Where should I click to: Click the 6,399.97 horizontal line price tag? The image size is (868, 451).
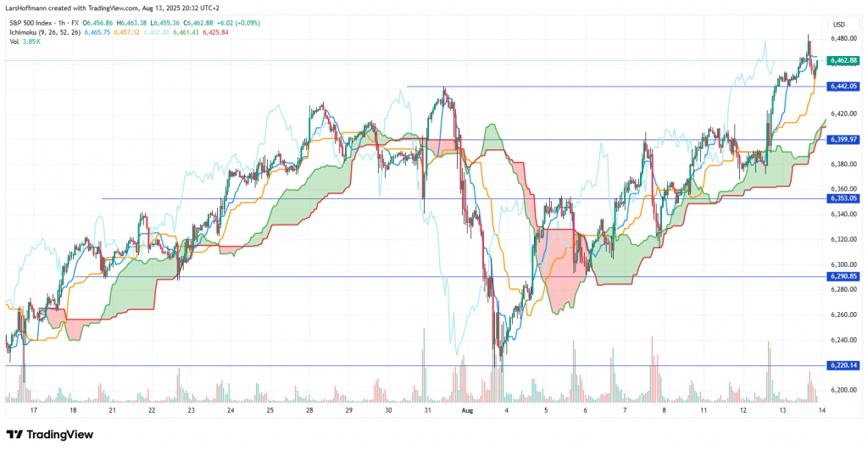point(844,139)
